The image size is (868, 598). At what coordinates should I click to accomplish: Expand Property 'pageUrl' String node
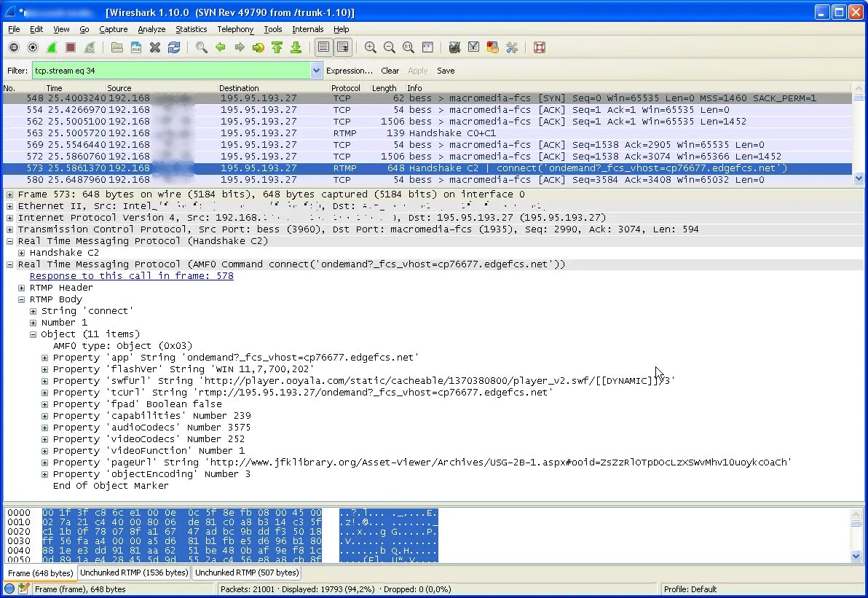[44, 463]
